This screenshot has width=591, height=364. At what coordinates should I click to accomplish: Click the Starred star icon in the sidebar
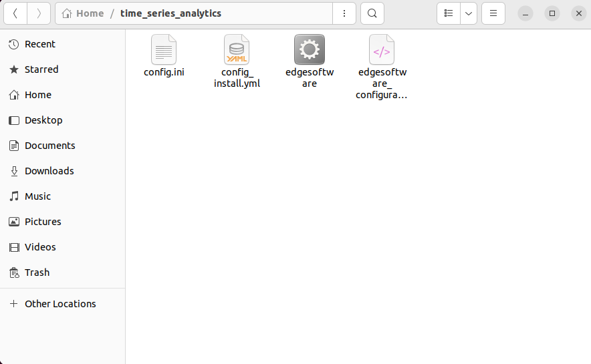(14, 69)
